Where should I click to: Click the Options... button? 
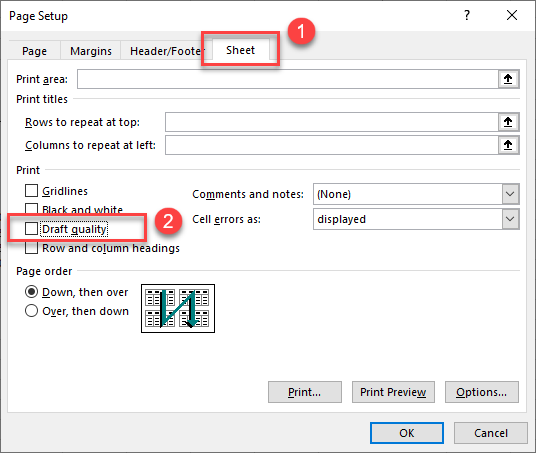point(482,392)
